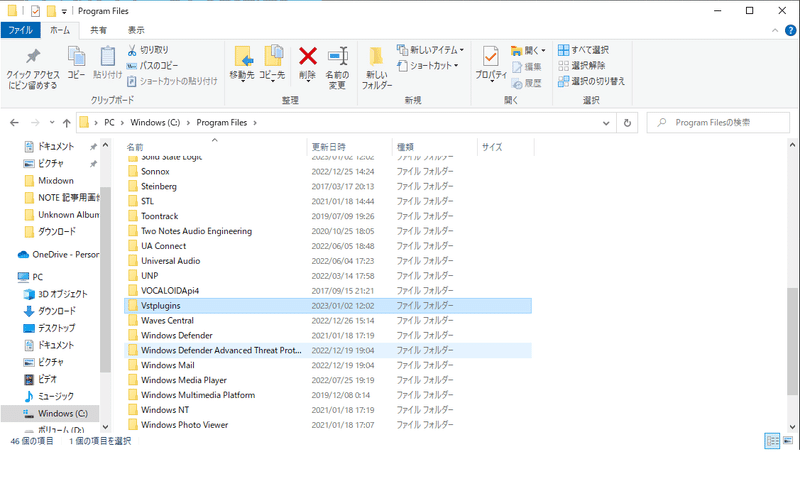Click Paste Shortcut (ショートカットの貼り付け)

pyautogui.click(x=172, y=81)
